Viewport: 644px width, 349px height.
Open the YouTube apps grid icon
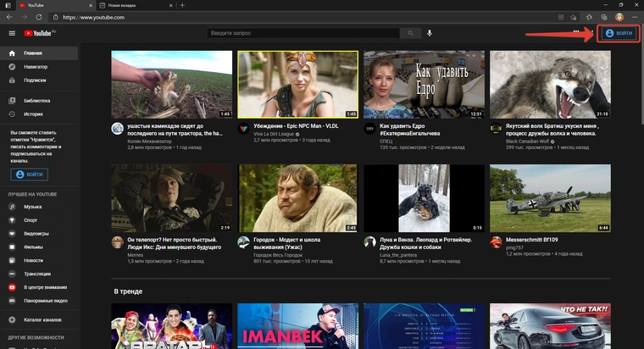click(x=577, y=33)
